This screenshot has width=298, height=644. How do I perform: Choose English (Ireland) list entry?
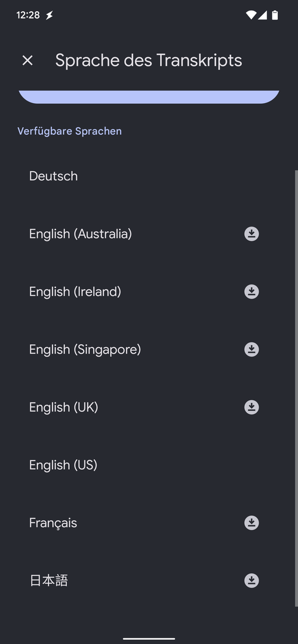[x=149, y=292]
